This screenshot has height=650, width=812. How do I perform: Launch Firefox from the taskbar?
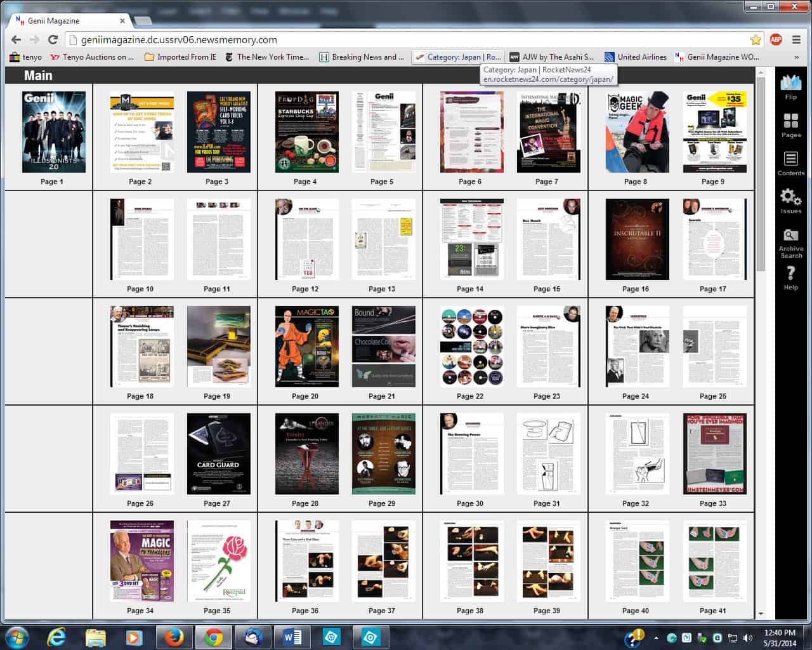[173, 637]
